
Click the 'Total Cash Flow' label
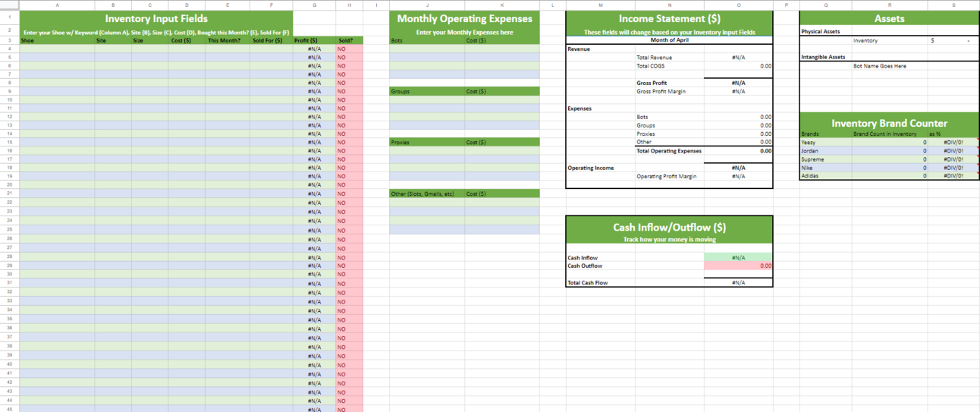click(587, 283)
